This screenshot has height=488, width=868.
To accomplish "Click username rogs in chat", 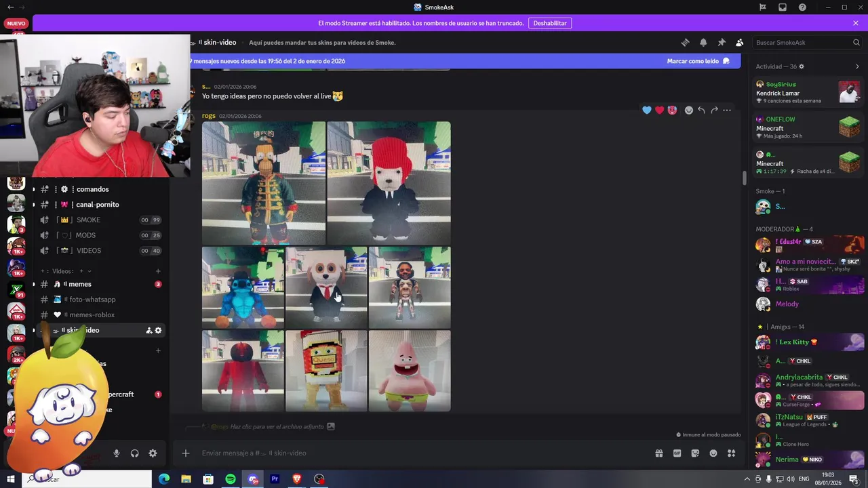I will [x=209, y=116].
